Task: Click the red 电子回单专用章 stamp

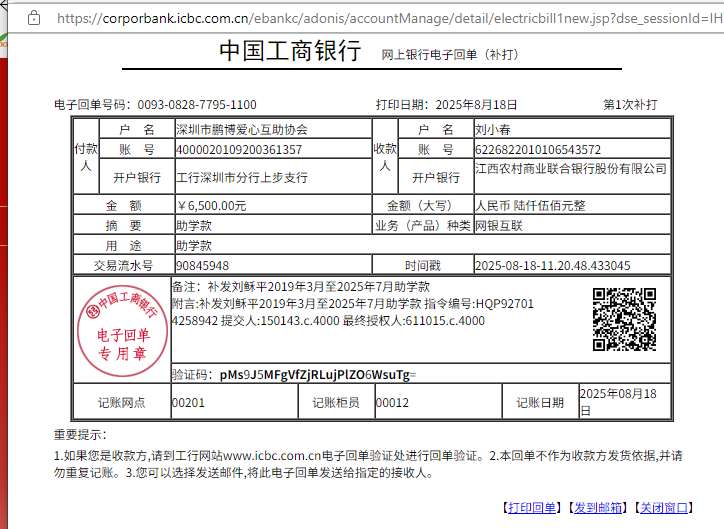Action: (x=122, y=331)
